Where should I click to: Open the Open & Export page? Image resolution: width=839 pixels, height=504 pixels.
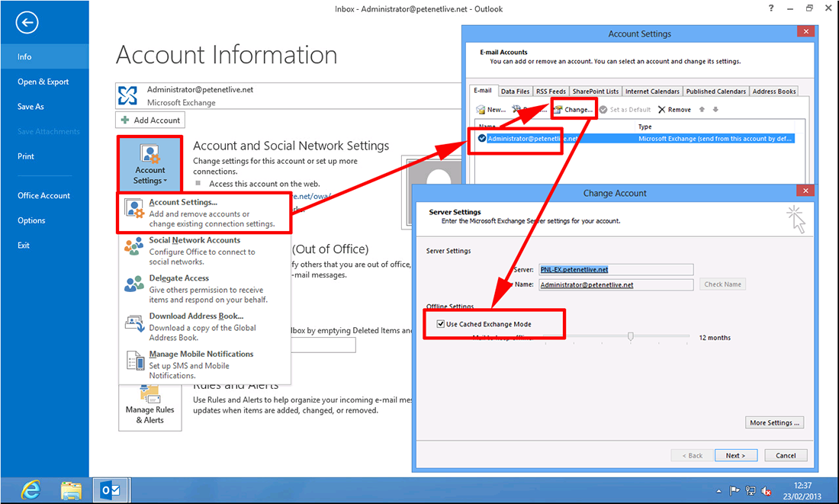(44, 82)
